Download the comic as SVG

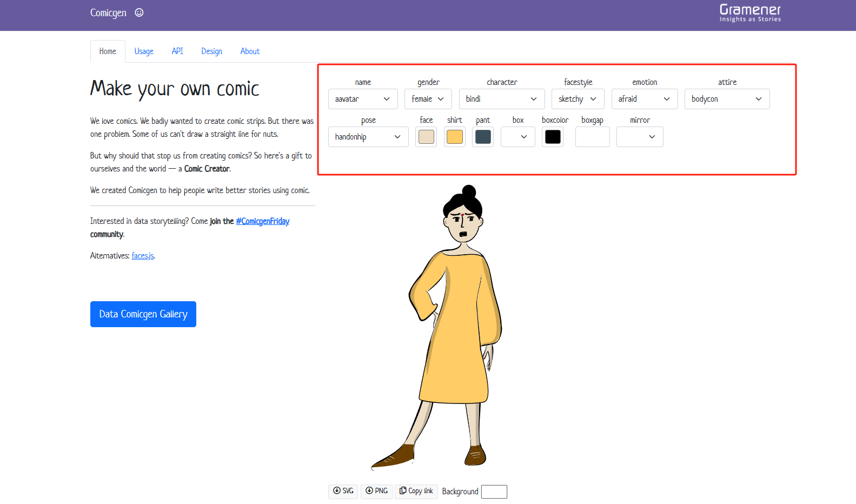pyautogui.click(x=343, y=491)
